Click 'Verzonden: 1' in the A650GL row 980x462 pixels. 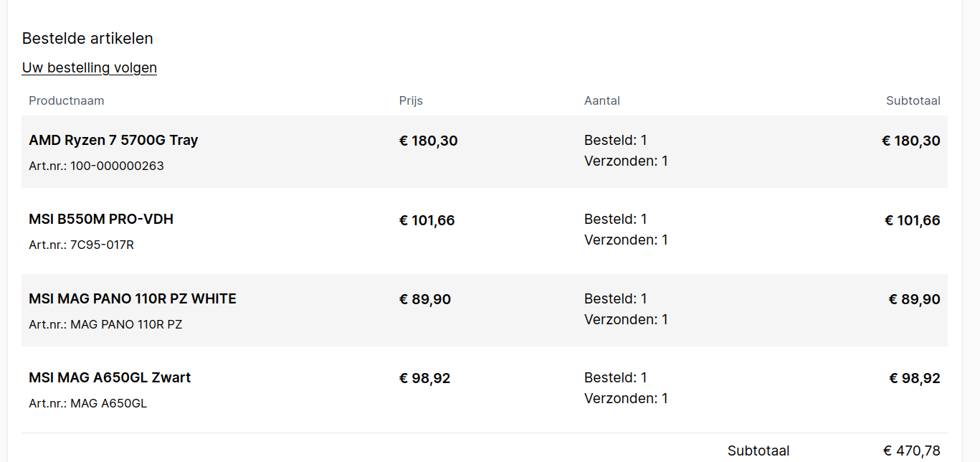coord(626,398)
